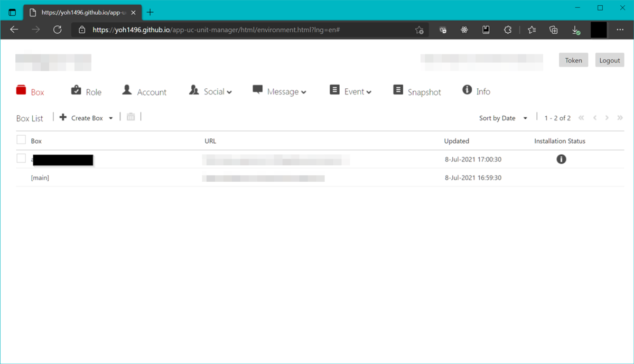This screenshot has width=634, height=364.
Task: Toggle the select-all boxes checkbox in header
Action: pyautogui.click(x=21, y=139)
